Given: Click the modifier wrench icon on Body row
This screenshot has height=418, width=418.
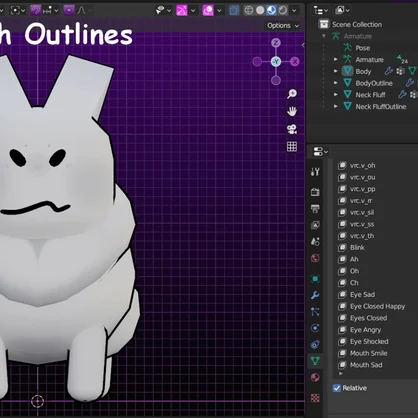Looking at the screenshot, I should pos(389,71).
